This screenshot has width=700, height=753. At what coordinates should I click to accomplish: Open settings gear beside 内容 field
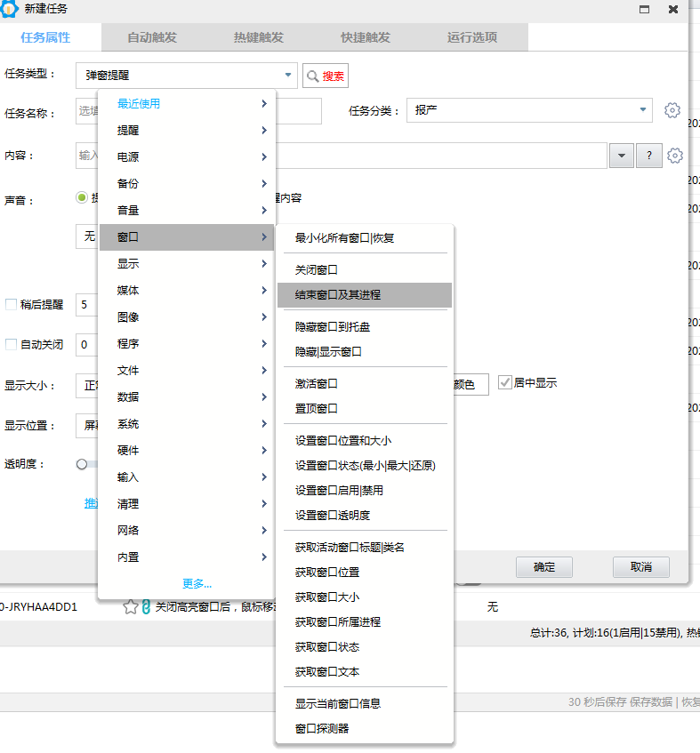[675, 156]
